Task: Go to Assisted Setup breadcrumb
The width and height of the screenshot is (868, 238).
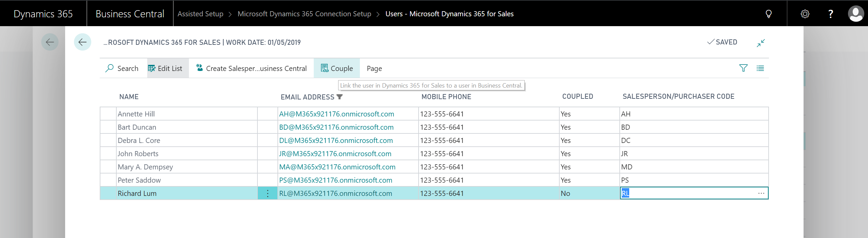Action: (x=200, y=14)
